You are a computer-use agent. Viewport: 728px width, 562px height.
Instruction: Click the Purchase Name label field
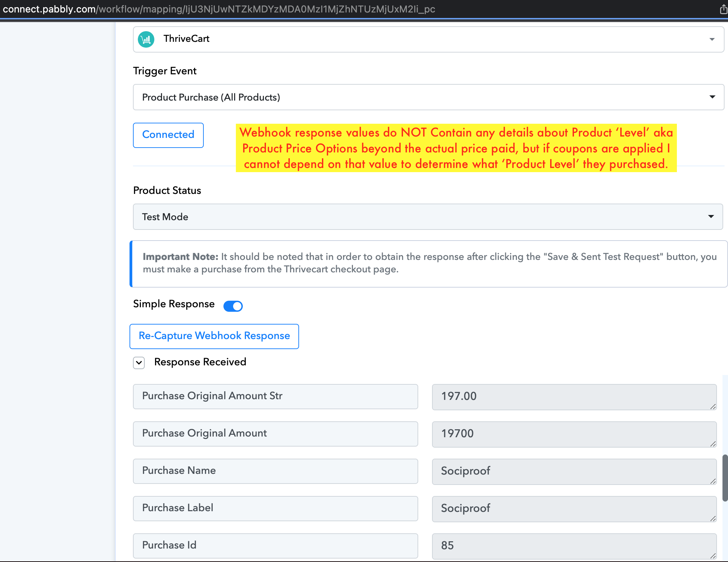click(276, 471)
